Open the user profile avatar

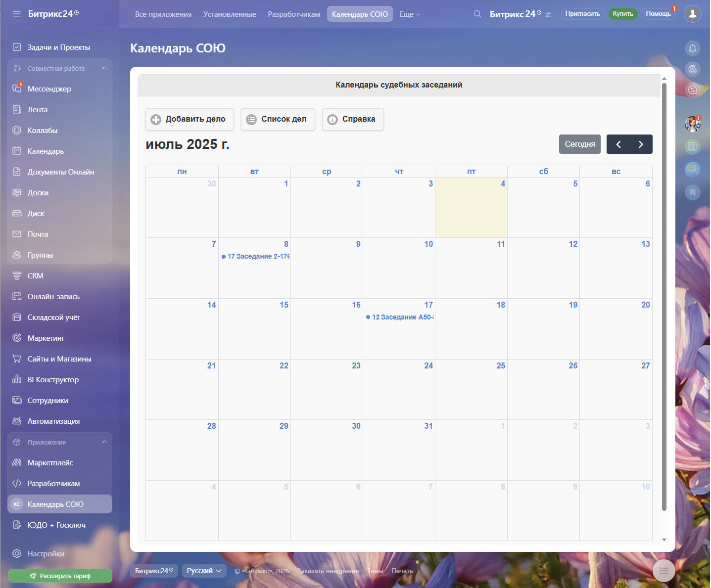pyautogui.click(x=692, y=14)
